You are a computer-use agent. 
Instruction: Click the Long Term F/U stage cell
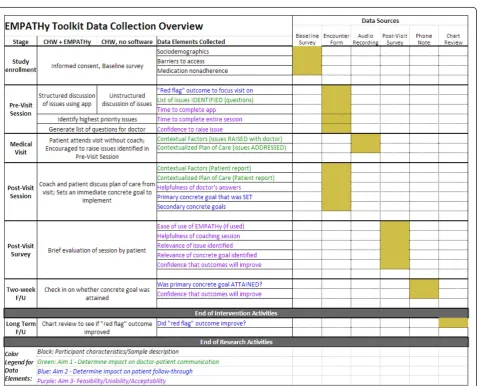coord(21,327)
